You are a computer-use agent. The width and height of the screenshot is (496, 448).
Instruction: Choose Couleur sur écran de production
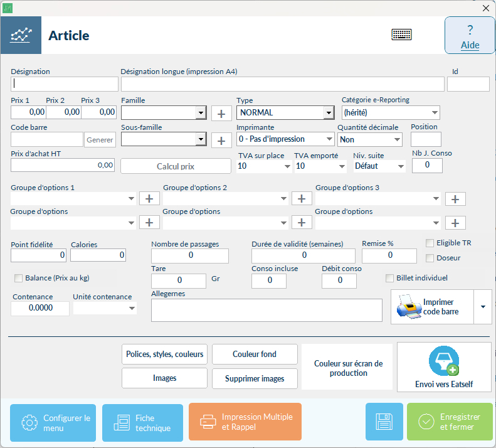(x=348, y=368)
